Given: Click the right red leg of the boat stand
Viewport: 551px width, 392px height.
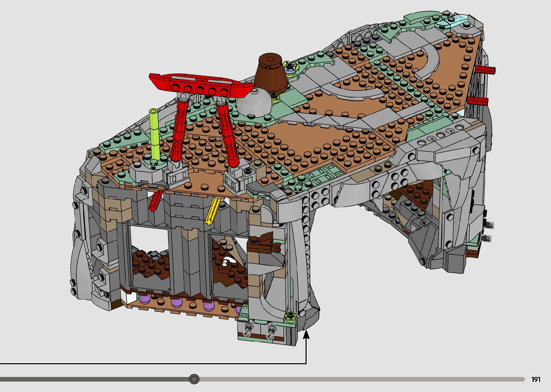Looking at the screenshot, I should pos(227,133).
